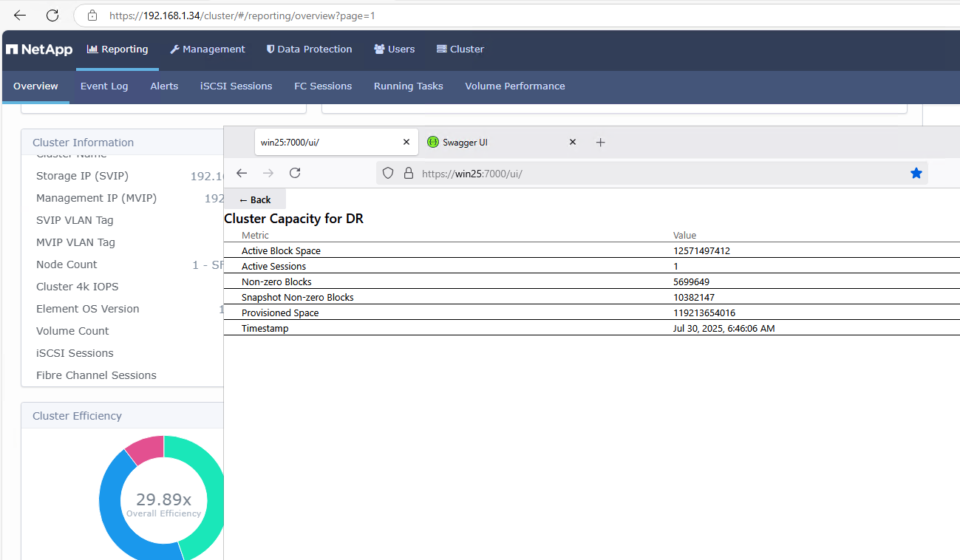This screenshot has width=960, height=560.
Task: Click the forward arrow in the win25 browser toolbar
Action: (x=268, y=173)
